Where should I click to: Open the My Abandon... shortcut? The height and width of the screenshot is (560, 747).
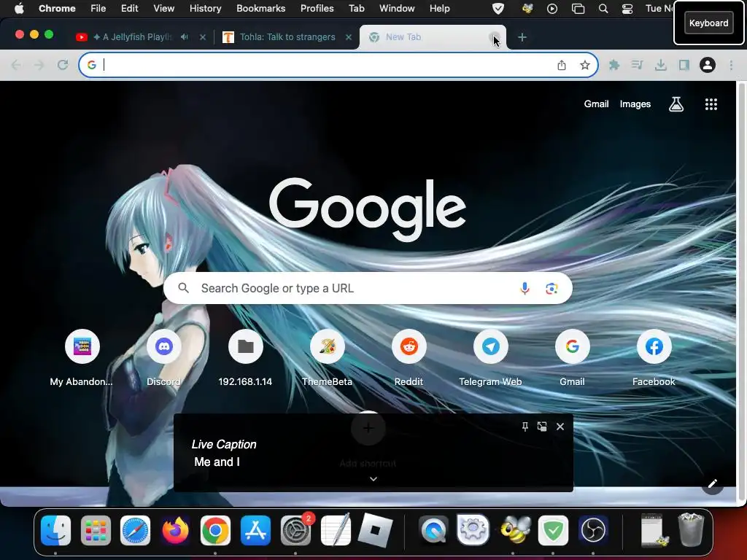(x=82, y=357)
